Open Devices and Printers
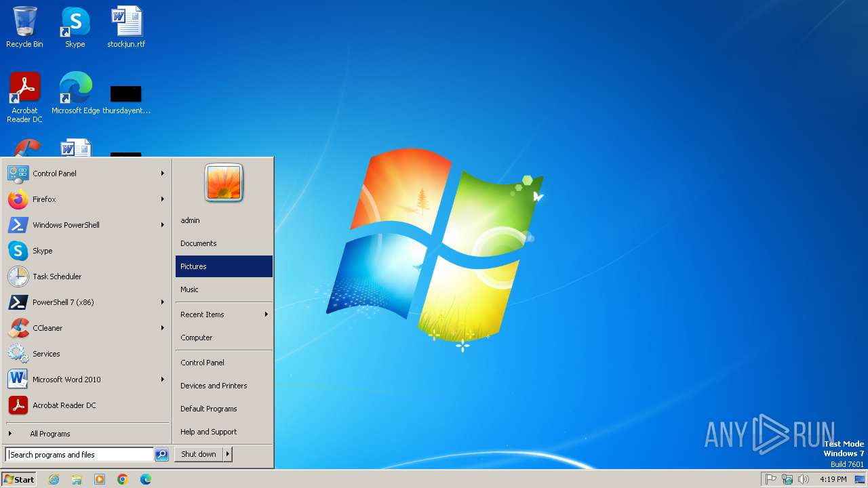This screenshot has width=868, height=488. (224, 386)
